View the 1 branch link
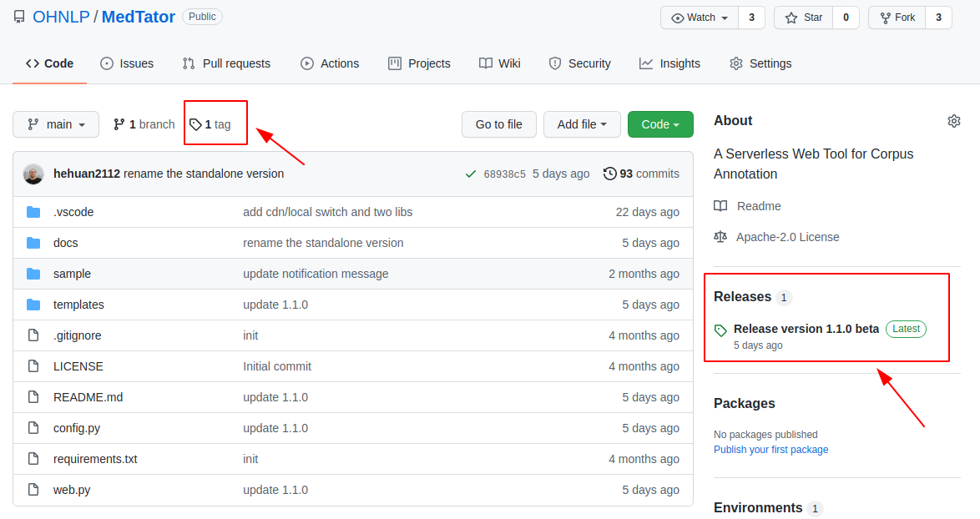This screenshot has height=519, width=980. pyautogui.click(x=144, y=124)
